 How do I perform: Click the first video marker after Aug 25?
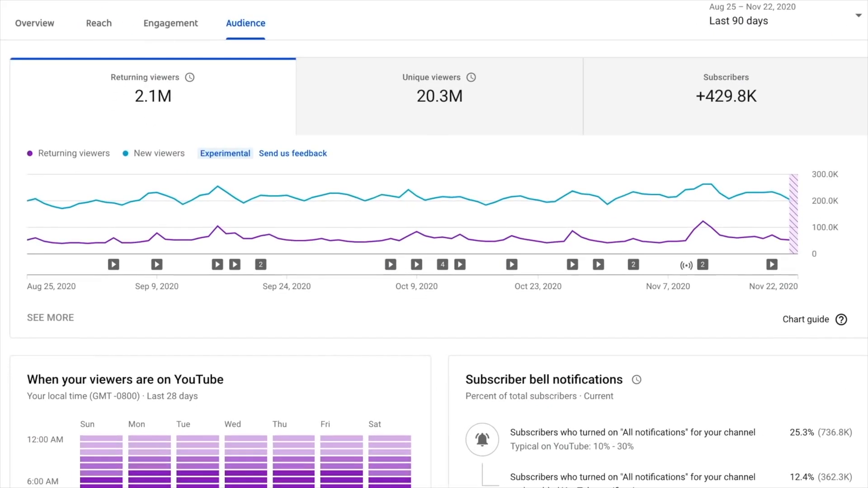coord(113,264)
